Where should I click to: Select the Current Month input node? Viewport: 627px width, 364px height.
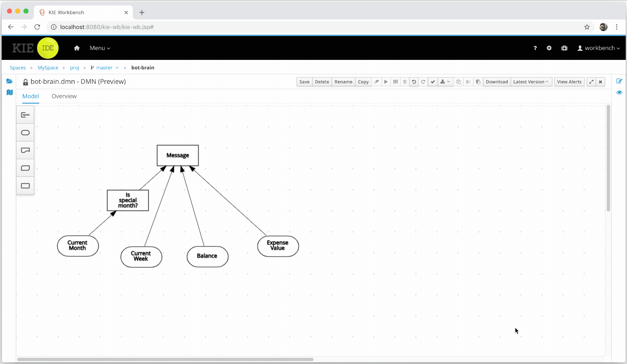tap(78, 246)
